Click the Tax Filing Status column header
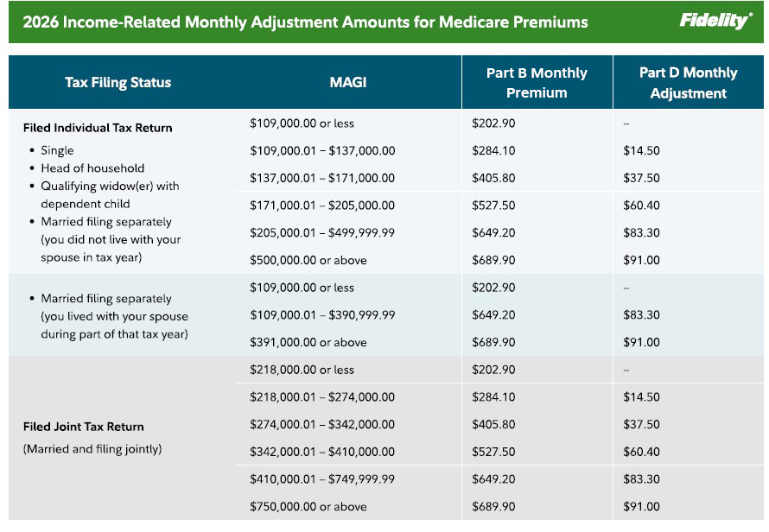 coord(118,83)
